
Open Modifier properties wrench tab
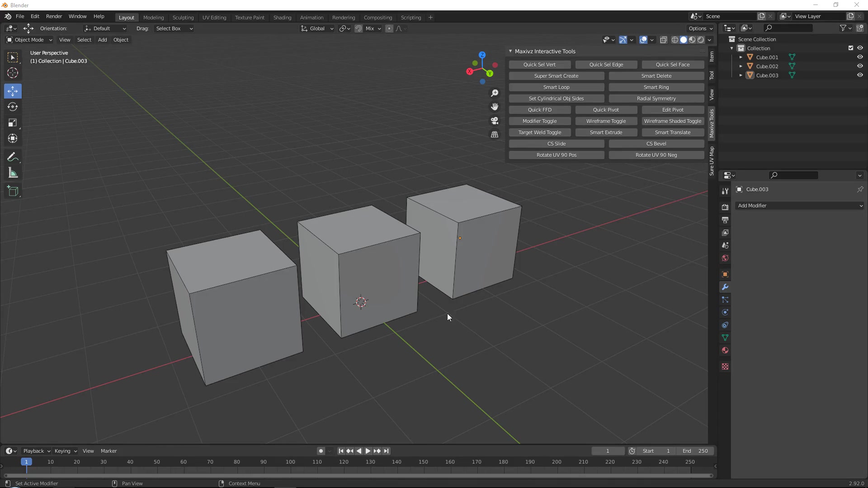[725, 287]
